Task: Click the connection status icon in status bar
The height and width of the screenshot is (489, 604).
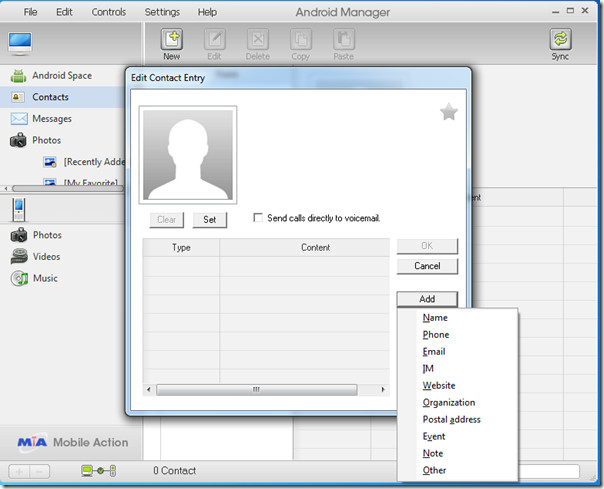Action: pyautogui.click(x=99, y=471)
